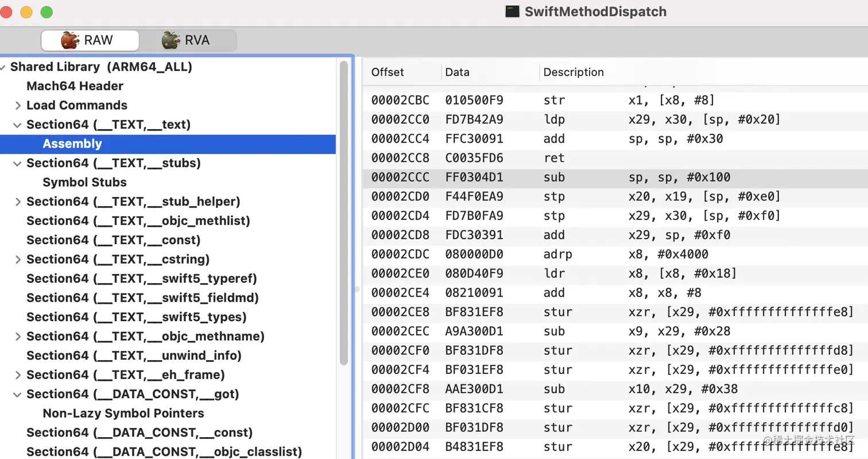The image size is (868, 459).
Task: Collapse the Section64 (__DATA_CONST,__got) disclosure arrow
Action: coord(18,394)
